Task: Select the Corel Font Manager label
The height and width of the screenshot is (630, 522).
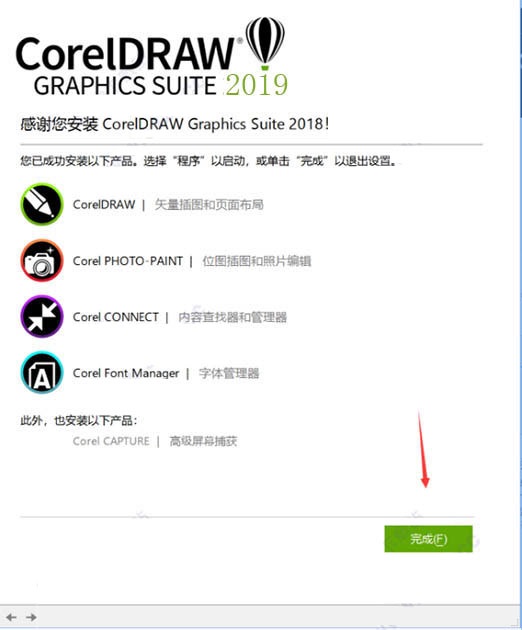Action: click(126, 373)
